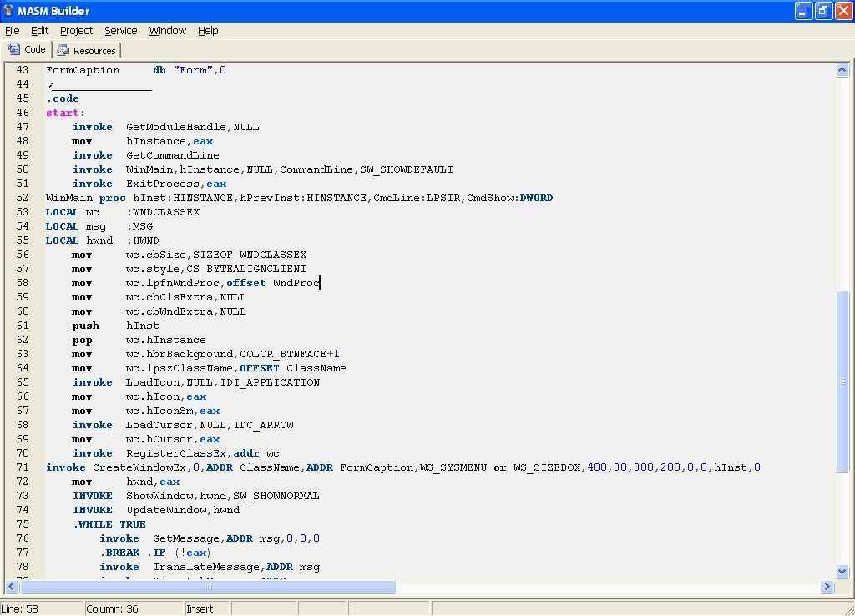The width and height of the screenshot is (855, 616).
Task: Minimize the MASM Builder window
Action: [x=803, y=11]
